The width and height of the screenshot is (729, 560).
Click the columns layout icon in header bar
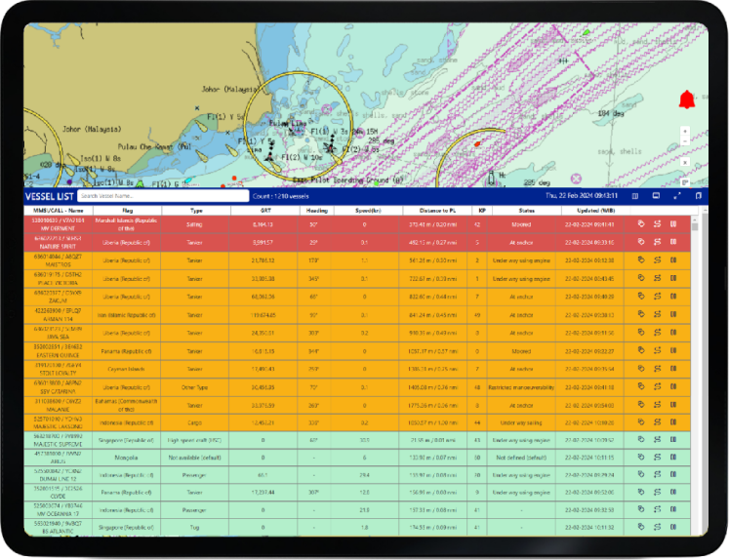click(x=635, y=196)
